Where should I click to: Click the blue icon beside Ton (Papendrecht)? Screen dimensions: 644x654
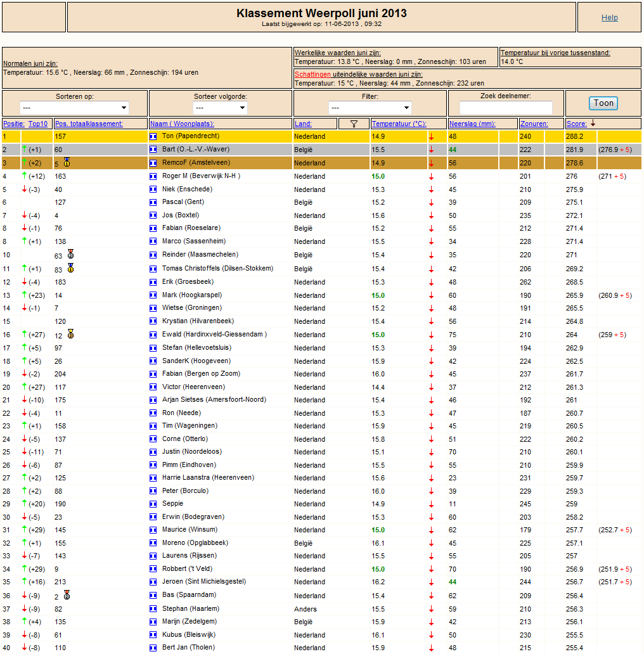point(153,136)
